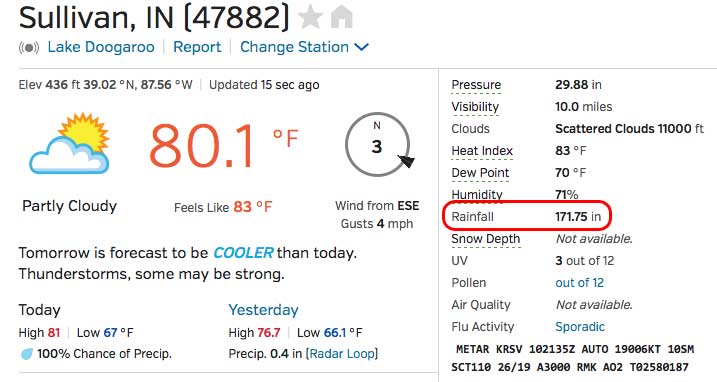
Task: Select the Today heading
Action: (39, 310)
